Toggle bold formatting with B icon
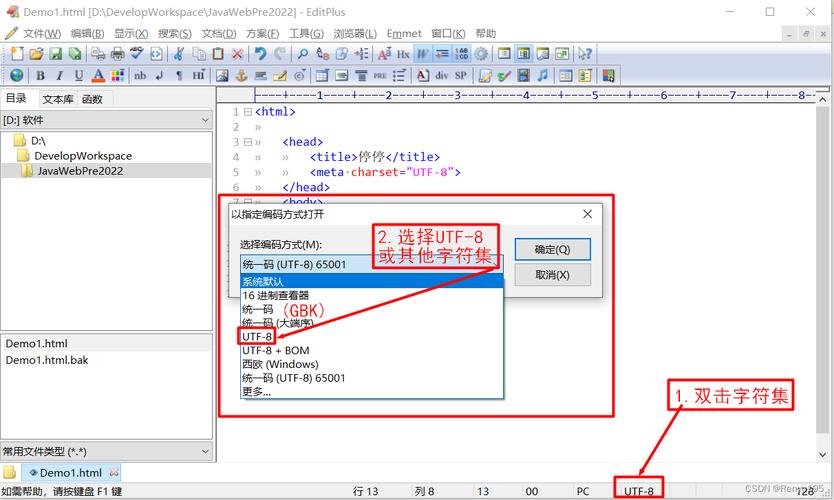 (40, 75)
